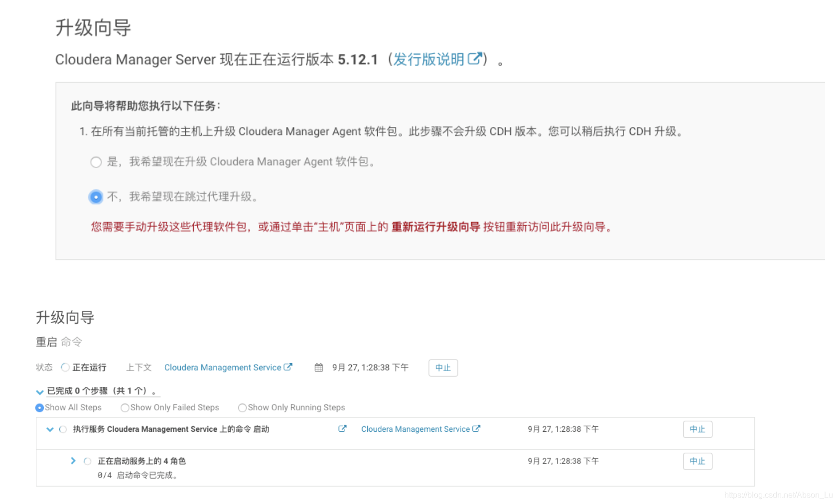Select Show All Steps filter
The height and width of the screenshot is (504, 837).
[x=39, y=408]
